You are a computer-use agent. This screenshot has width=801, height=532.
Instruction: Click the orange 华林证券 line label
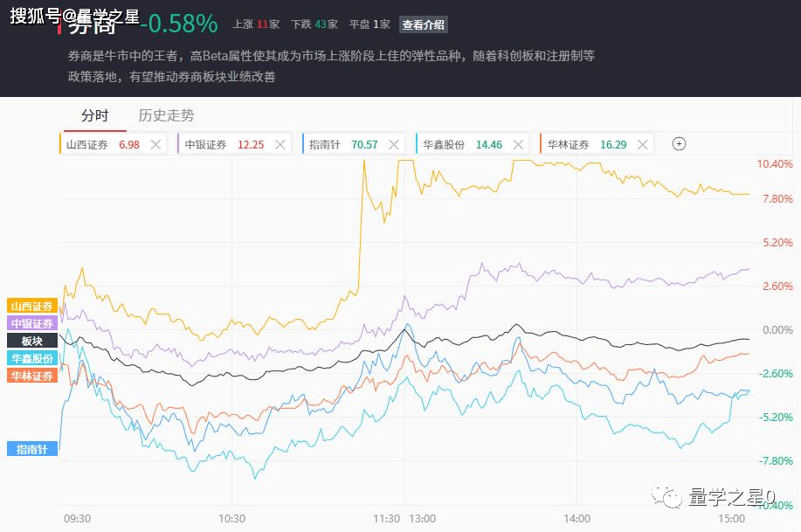31,376
